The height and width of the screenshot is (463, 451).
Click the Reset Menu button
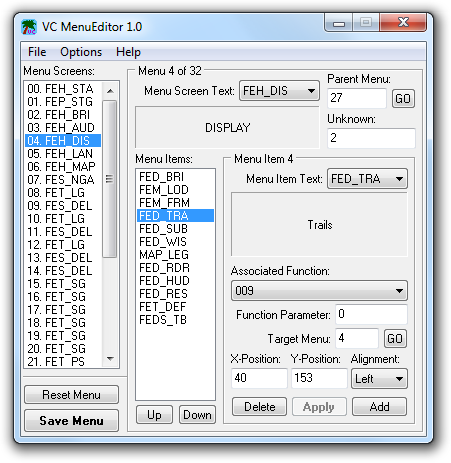tap(71, 395)
